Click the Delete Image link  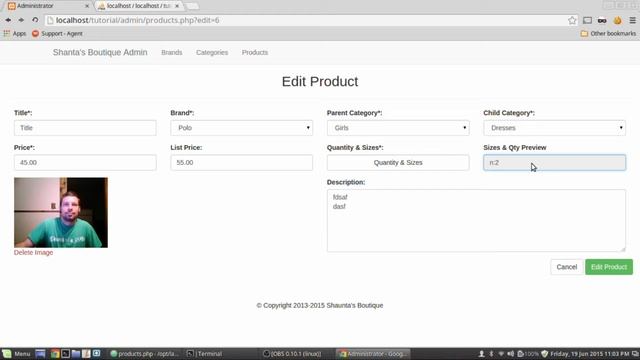[33, 253]
